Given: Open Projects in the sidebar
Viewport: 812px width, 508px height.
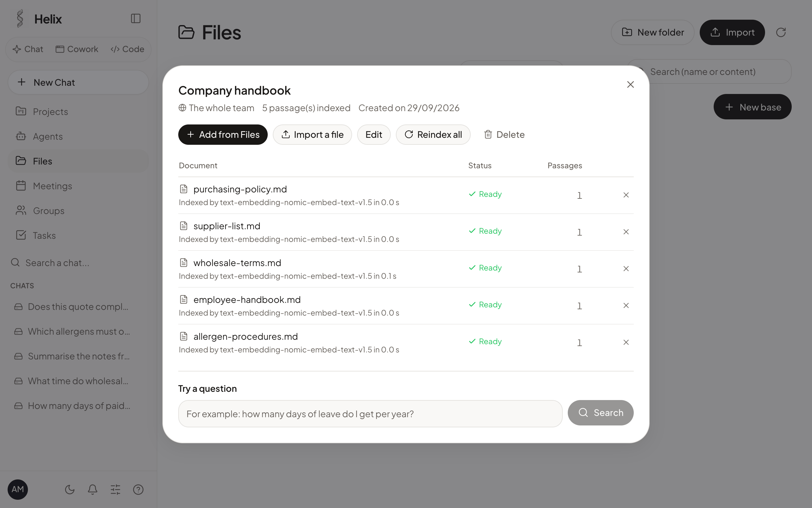Looking at the screenshot, I should click(78, 111).
